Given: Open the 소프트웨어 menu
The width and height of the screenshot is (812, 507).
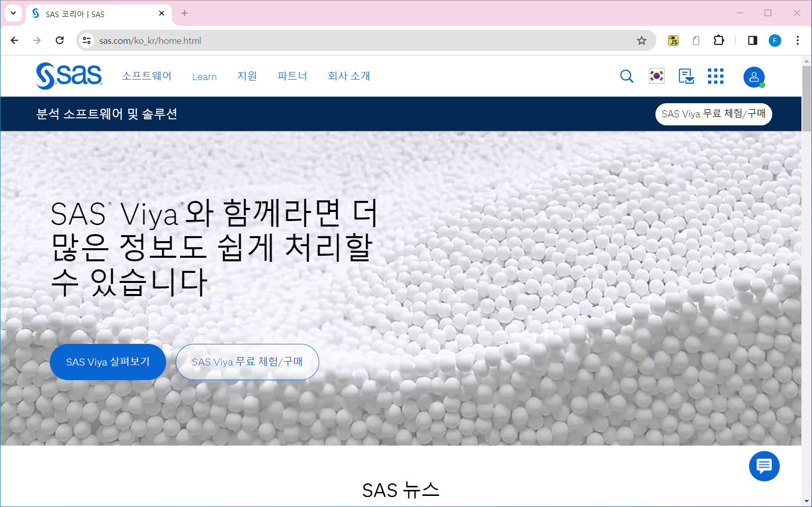Looking at the screenshot, I should (x=146, y=76).
